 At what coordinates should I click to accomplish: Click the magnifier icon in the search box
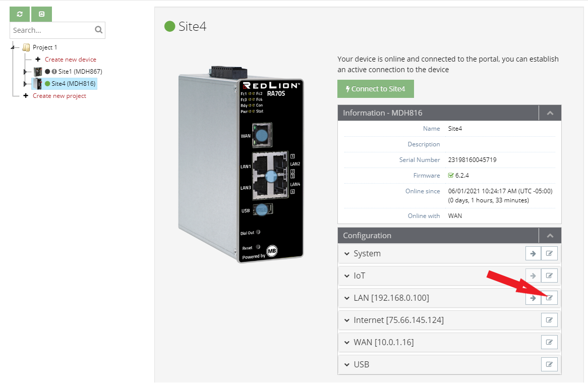(99, 30)
